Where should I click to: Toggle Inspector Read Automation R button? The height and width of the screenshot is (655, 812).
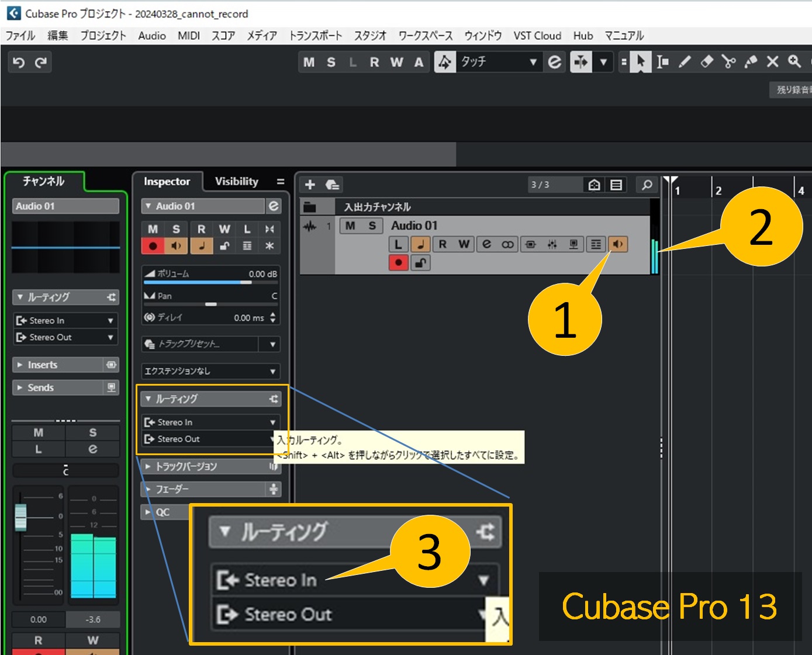[201, 229]
